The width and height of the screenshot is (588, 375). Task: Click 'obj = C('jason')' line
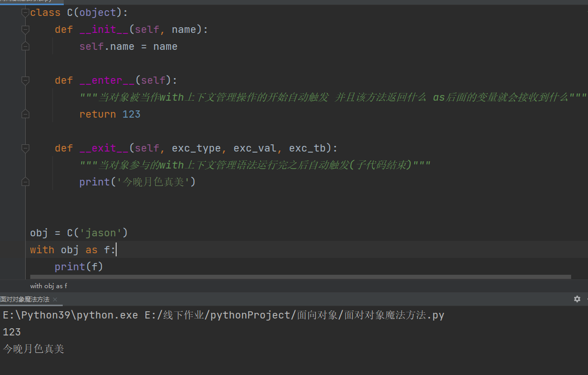(x=79, y=233)
